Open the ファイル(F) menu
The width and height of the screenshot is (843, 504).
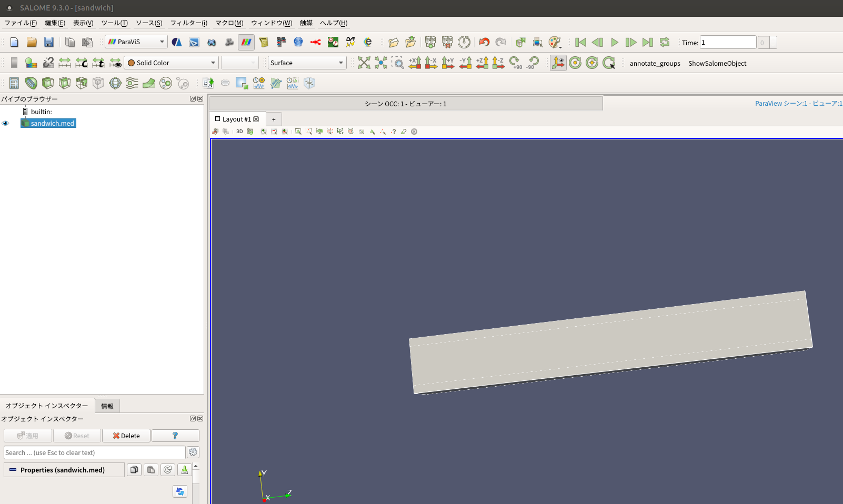click(21, 23)
